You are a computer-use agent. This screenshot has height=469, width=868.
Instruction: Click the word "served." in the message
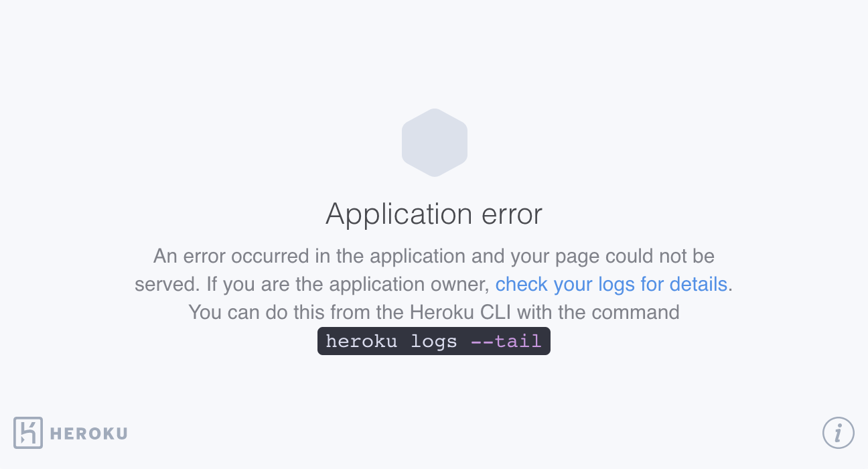(x=167, y=284)
